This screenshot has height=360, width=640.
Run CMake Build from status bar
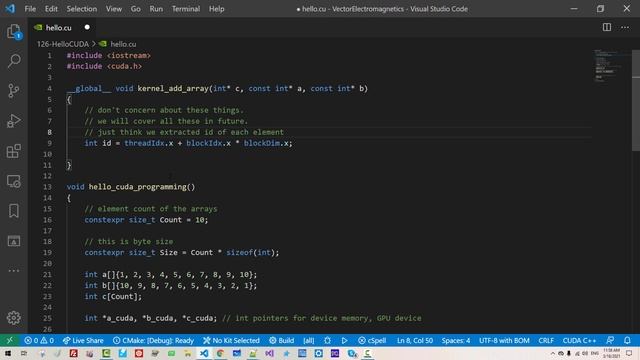click(282, 340)
